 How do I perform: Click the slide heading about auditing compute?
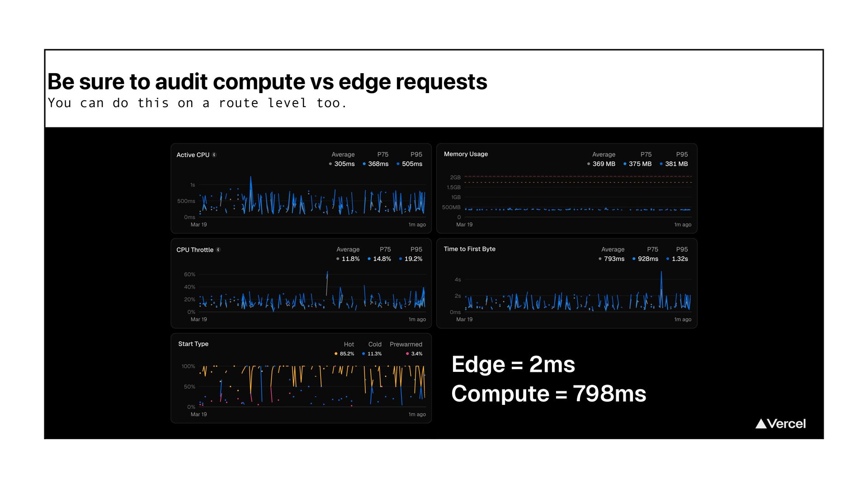(267, 82)
